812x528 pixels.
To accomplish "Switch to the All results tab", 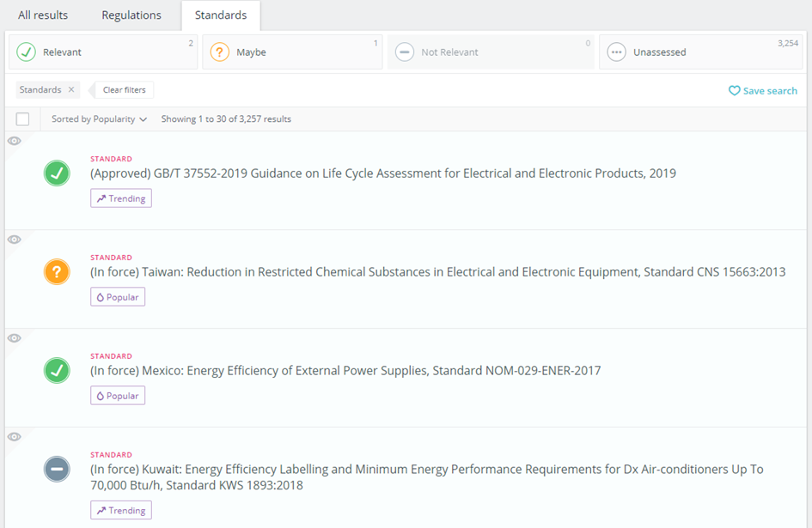I will point(42,15).
